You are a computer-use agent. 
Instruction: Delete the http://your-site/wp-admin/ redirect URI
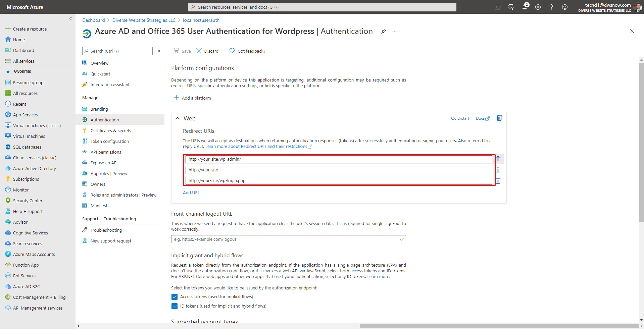[498, 159]
